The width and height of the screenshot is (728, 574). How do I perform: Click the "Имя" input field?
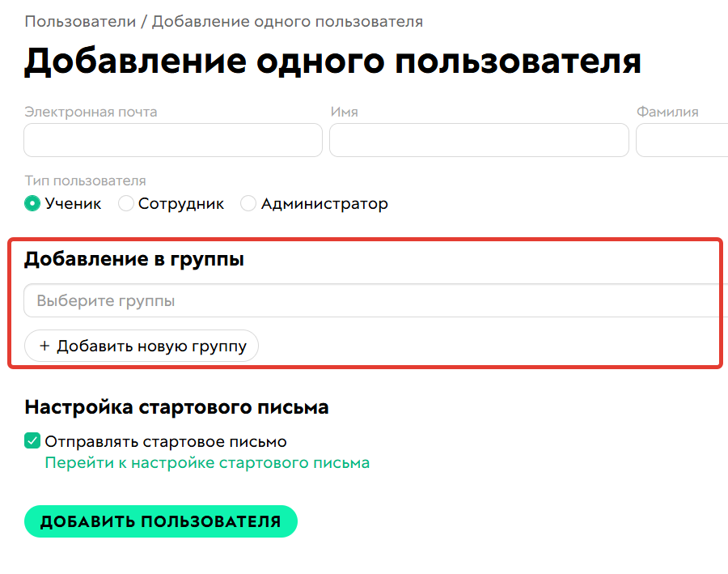[477, 140]
